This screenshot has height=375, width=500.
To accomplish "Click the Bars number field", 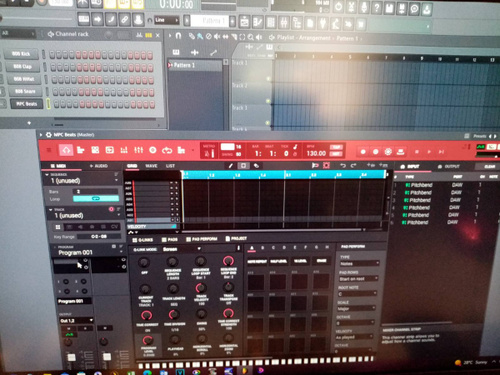I will [96, 191].
